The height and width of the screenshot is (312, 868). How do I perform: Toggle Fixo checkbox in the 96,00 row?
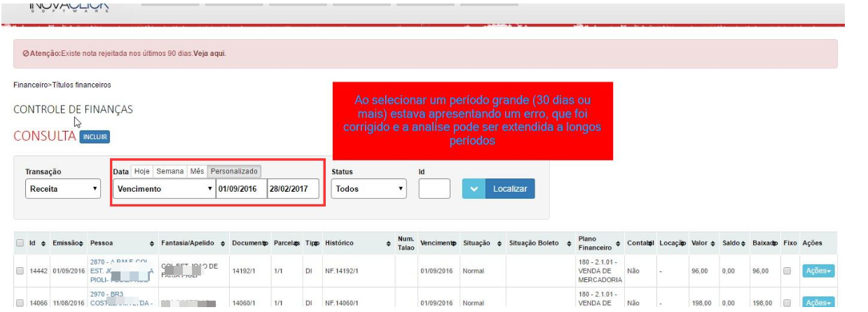(805, 271)
